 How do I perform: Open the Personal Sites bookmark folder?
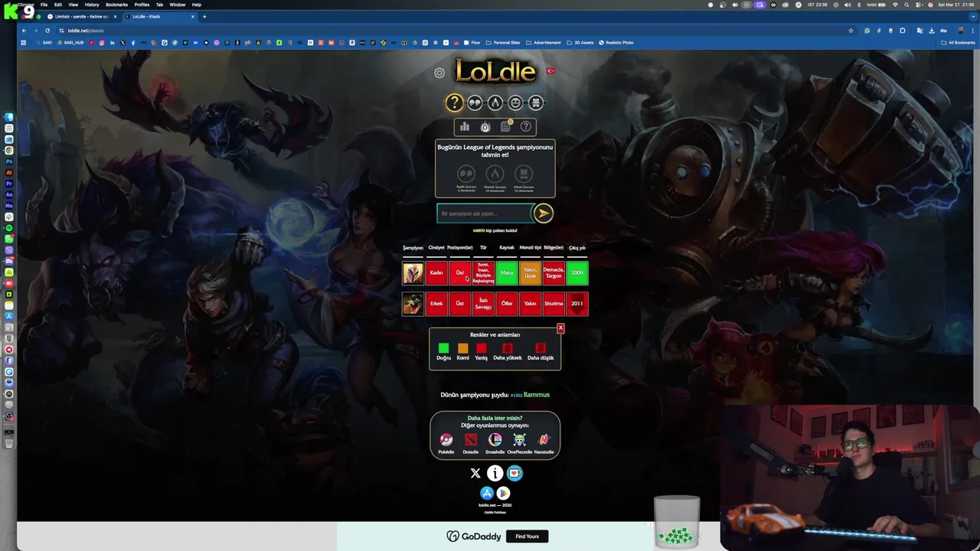coord(502,43)
